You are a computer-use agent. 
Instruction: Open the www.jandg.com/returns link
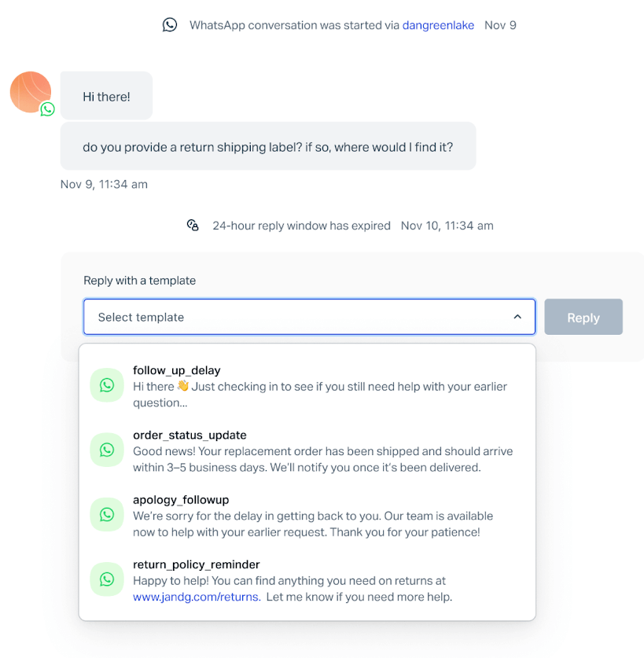click(197, 597)
